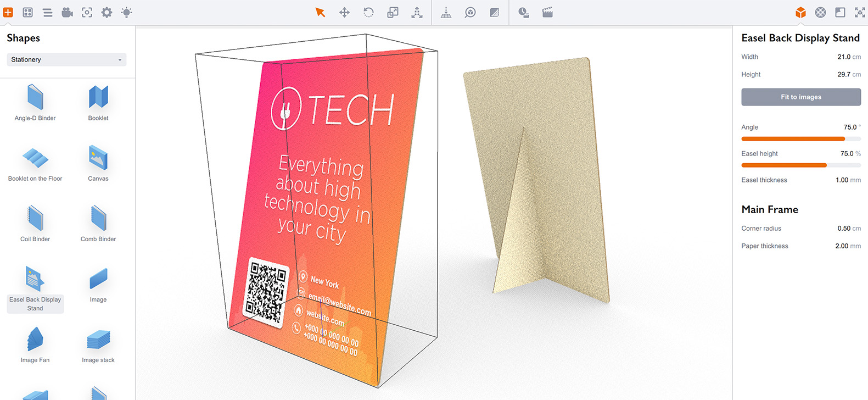
Task: Edit the Easel thickness value 1.00
Action: coord(842,180)
